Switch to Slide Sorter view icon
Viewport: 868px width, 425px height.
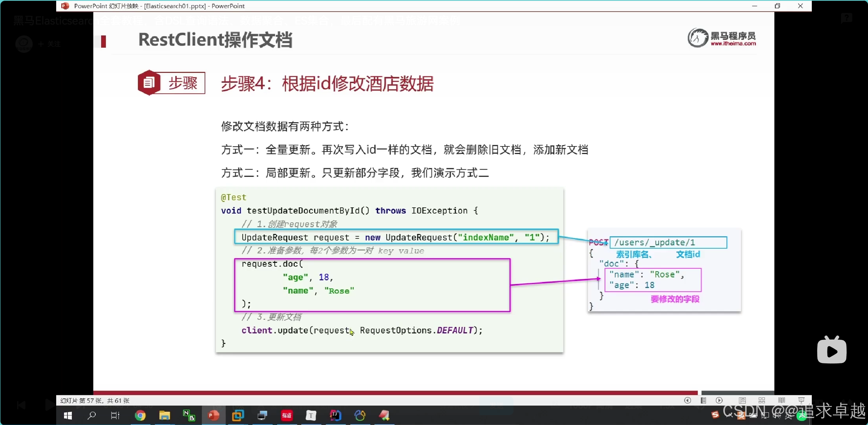762,400
